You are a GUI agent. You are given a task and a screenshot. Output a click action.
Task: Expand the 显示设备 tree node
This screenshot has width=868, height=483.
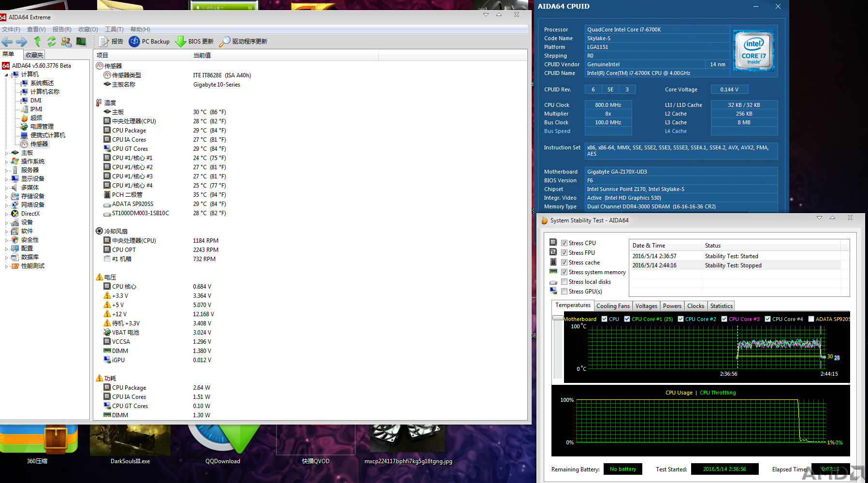(6, 179)
